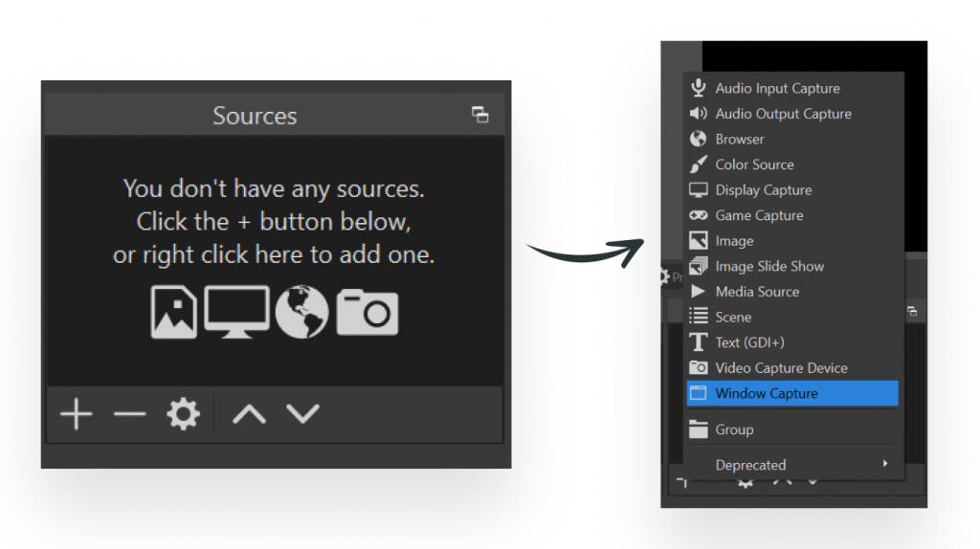
Task: Select Text (GDI+) menu item
Action: point(792,342)
